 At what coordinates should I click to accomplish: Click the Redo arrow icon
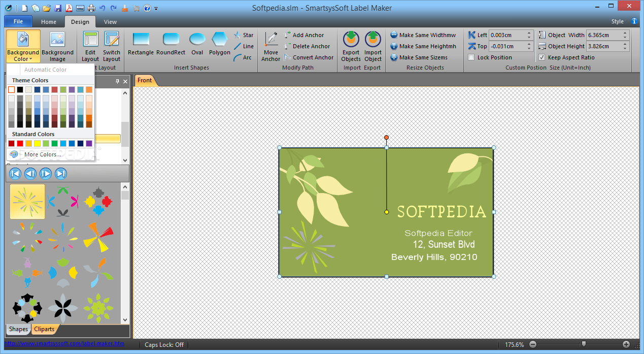pyautogui.click(x=113, y=8)
